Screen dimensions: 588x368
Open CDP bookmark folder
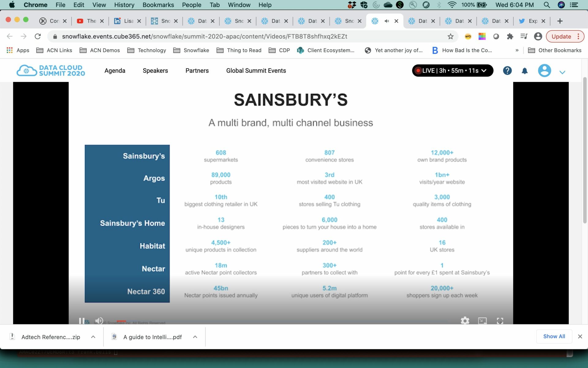tap(279, 50)
